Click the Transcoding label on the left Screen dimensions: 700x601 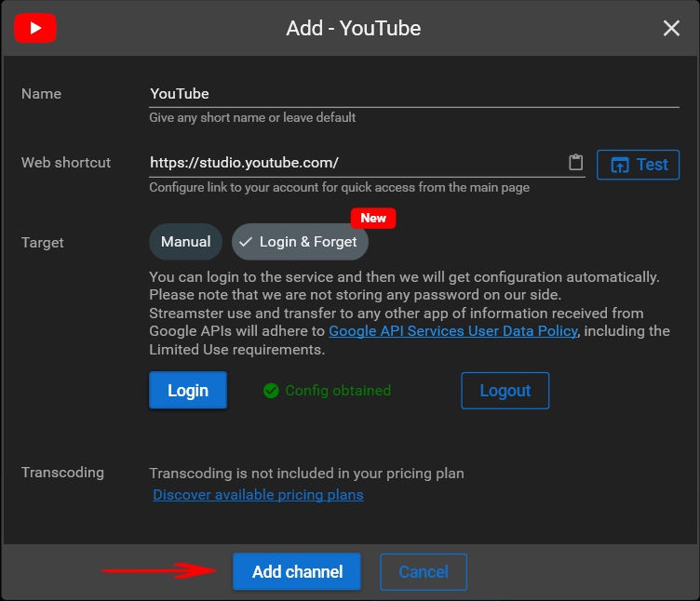pyautogui.click(x=62, y=473)
